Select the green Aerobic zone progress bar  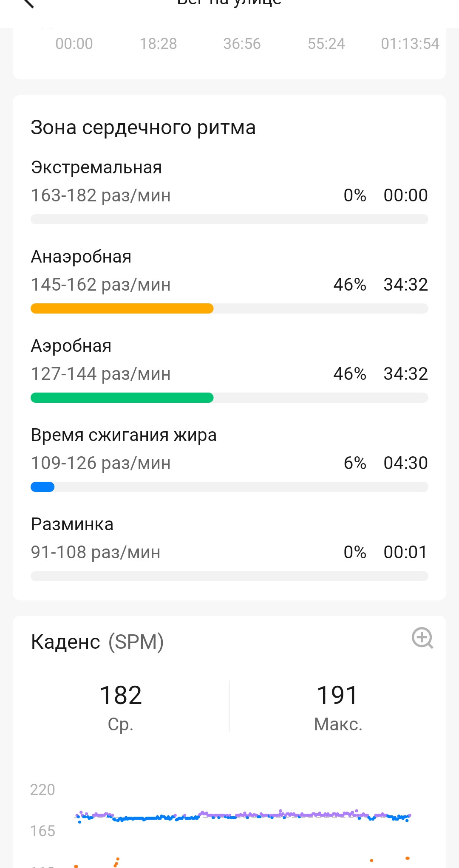click(122, 398)
